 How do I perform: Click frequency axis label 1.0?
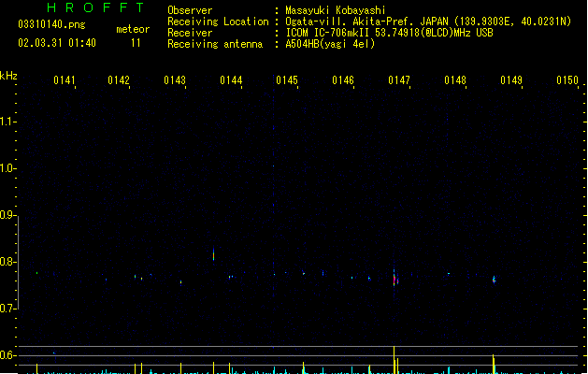point(7,168)
